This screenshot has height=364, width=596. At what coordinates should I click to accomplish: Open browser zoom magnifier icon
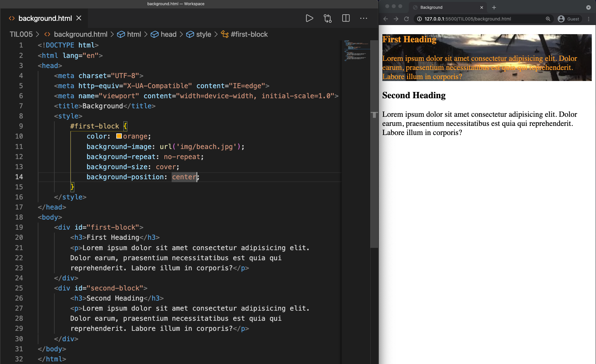pos(548,19)
